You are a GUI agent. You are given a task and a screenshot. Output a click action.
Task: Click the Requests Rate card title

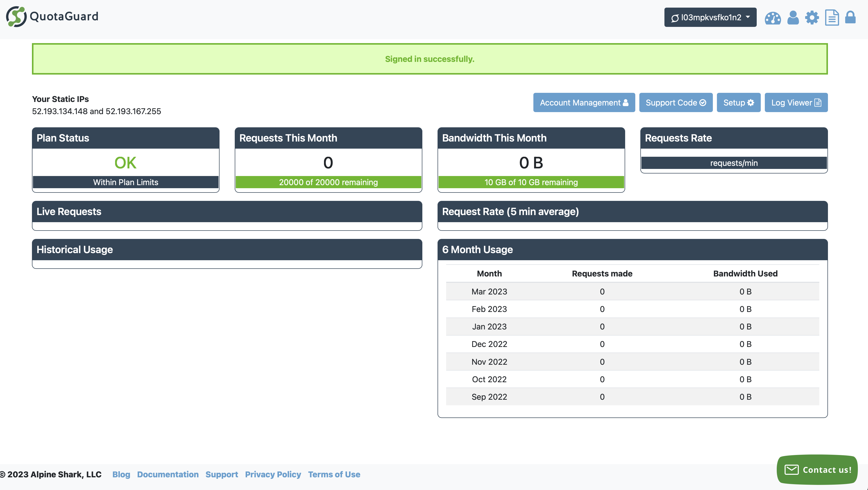(678, 138)
